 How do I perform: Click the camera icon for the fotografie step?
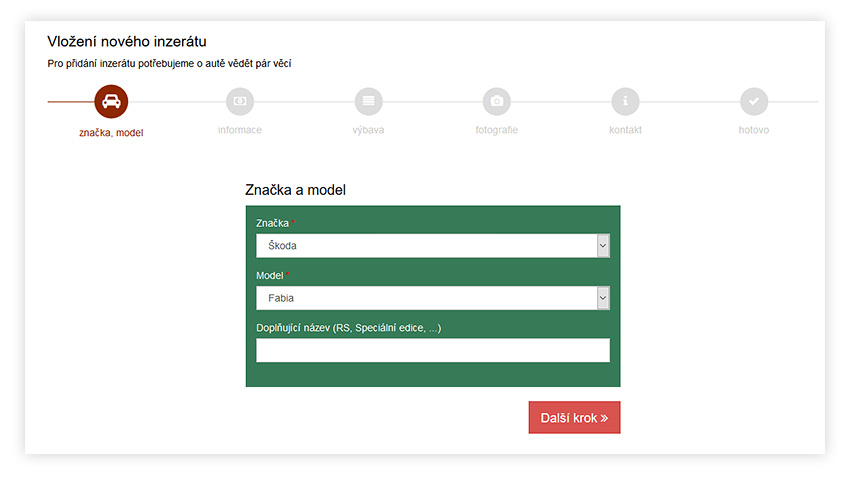pyautogui.click(x=497, y=101)
